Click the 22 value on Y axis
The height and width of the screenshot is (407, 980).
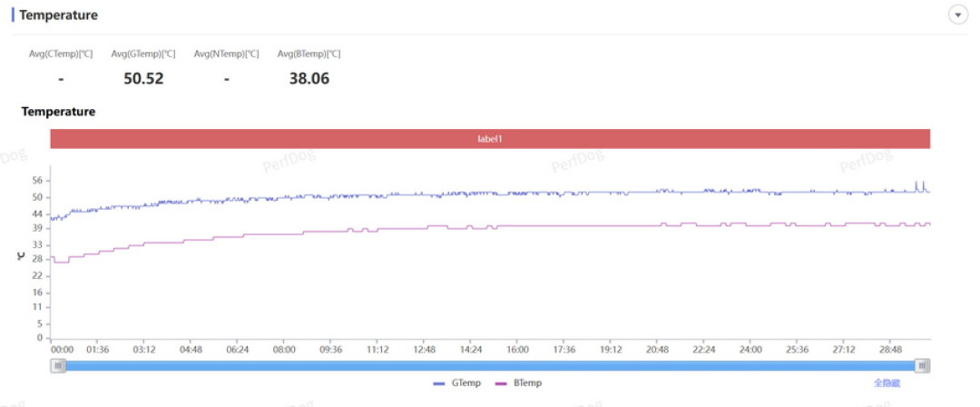[37, 275]
